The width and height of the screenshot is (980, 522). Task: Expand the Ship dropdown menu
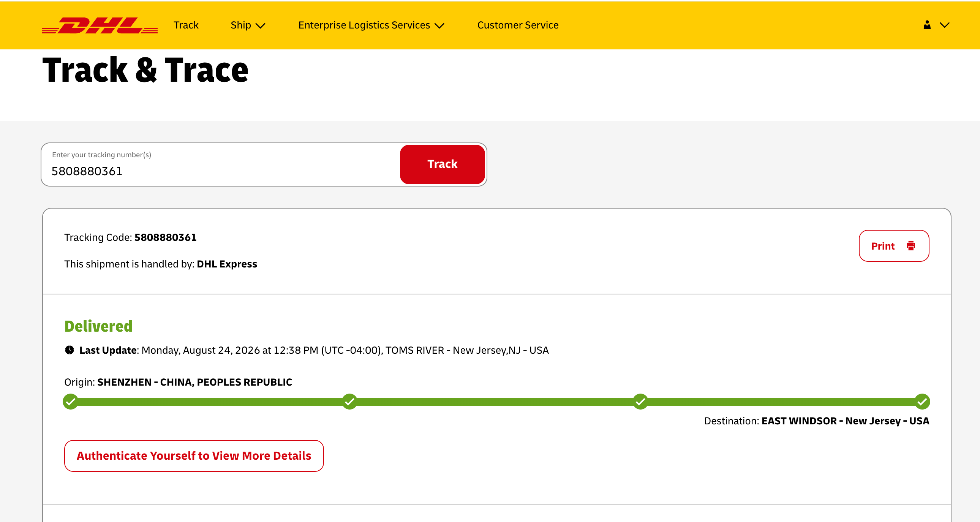pyautogui.click(x=248, y=25)
